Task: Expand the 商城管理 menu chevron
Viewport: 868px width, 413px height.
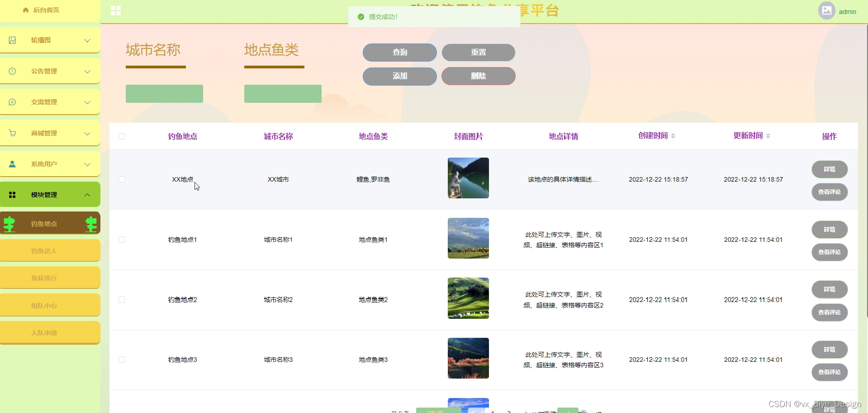Action: coord(87,133)
